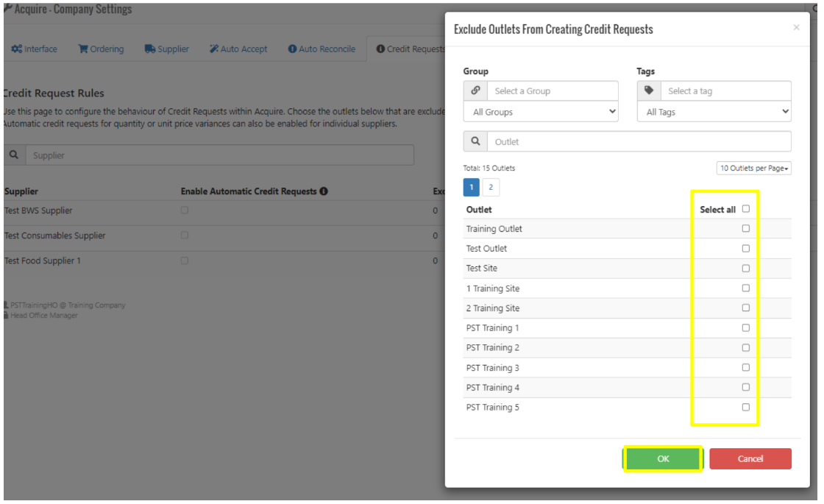Go to the Supplier tab
The width and height of the screenshot is (824, 504).
[167, 49]
